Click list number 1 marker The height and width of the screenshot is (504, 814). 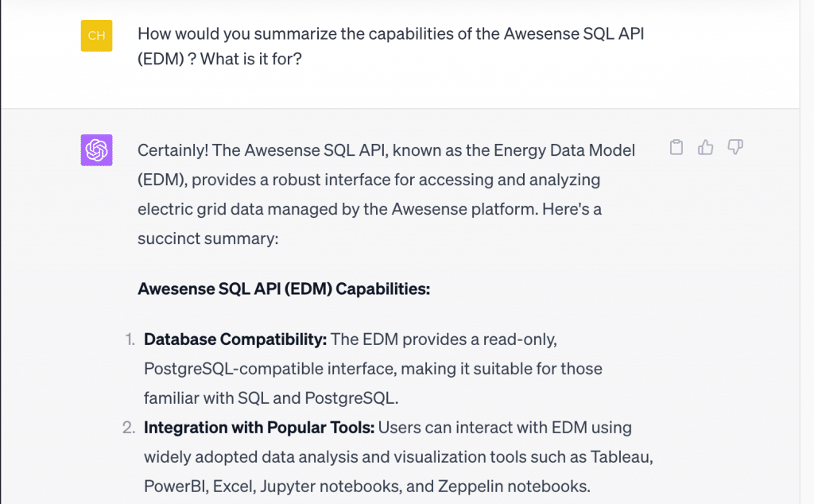[130, 339]
